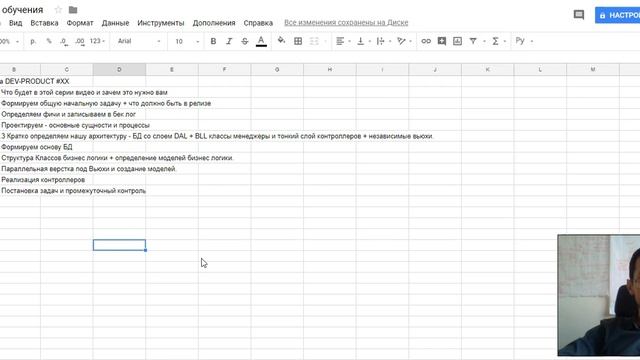Decrease decimal places
This screenshot has width=640, height=360.
tap(64, 41)
